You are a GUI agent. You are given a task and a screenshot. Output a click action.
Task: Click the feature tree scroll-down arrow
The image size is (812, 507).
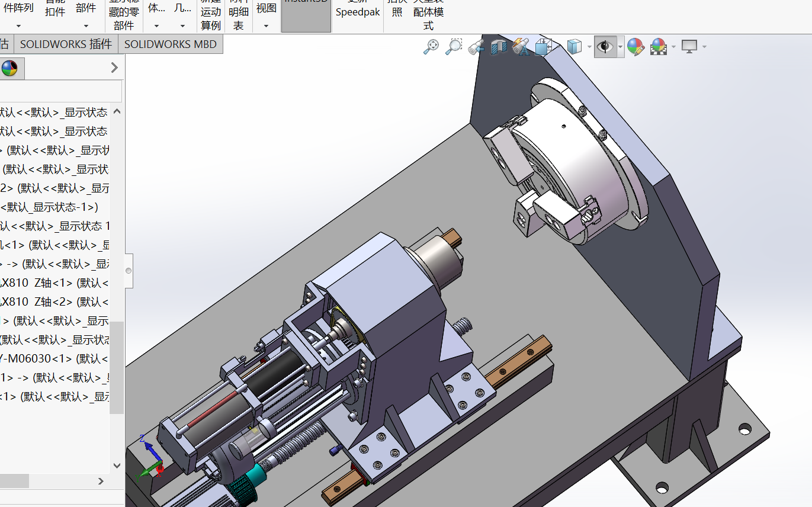pos(117,466)
